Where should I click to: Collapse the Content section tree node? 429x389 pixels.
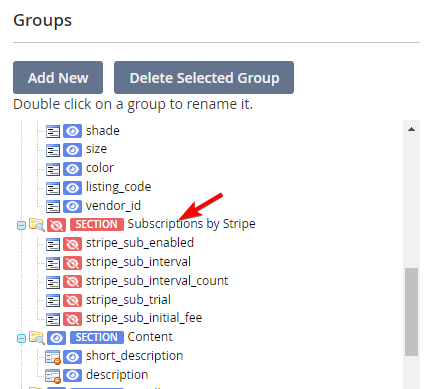(21, 339)
